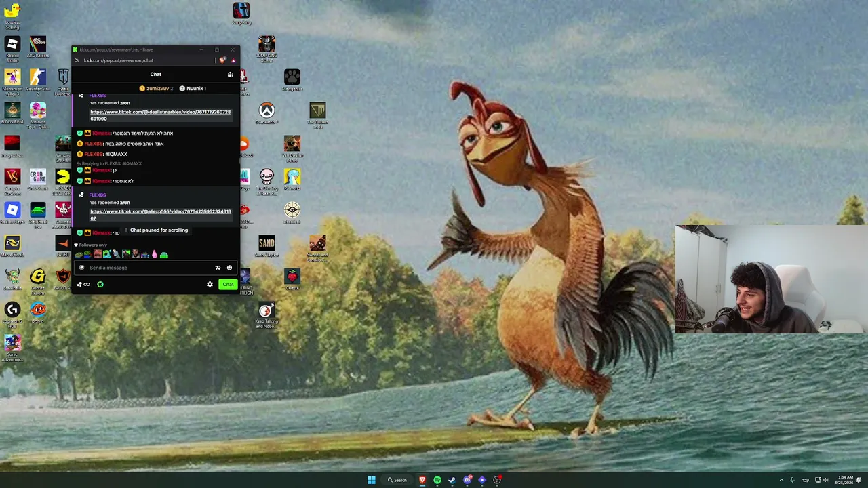Open the Meragenics paw icon
This screenshot has width=868, height=488.
click(292, 80)
